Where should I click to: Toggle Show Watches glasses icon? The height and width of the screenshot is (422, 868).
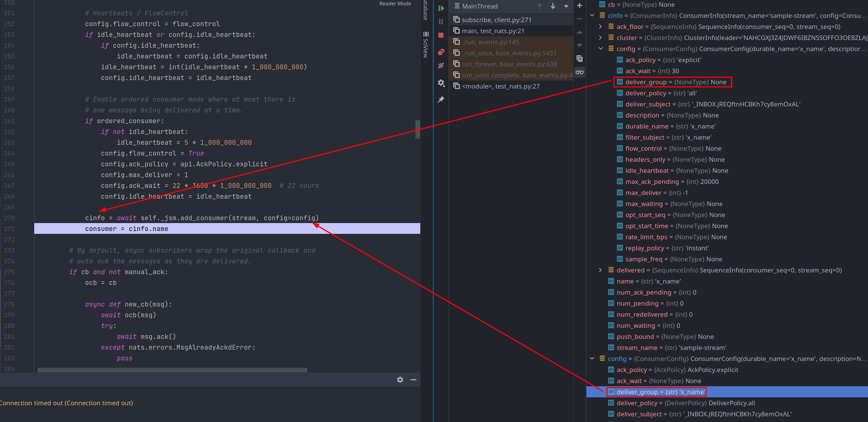coord(580,72)
